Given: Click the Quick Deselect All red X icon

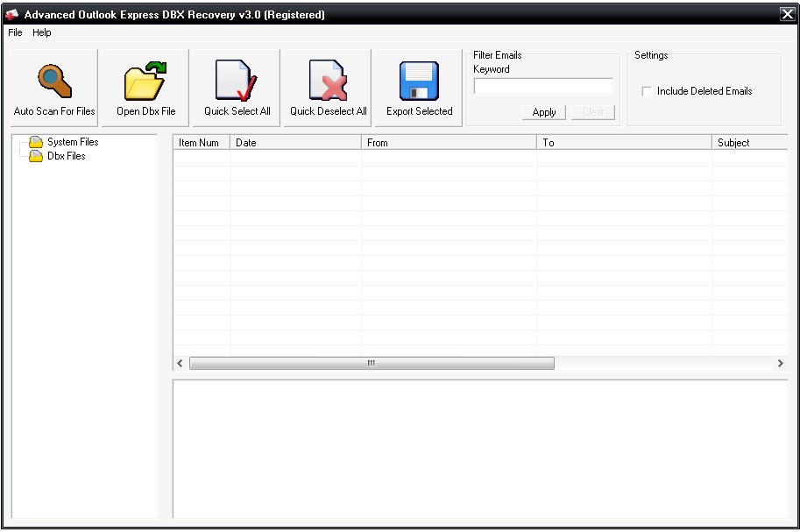Looking at the screenshot, I should [328, 80].
